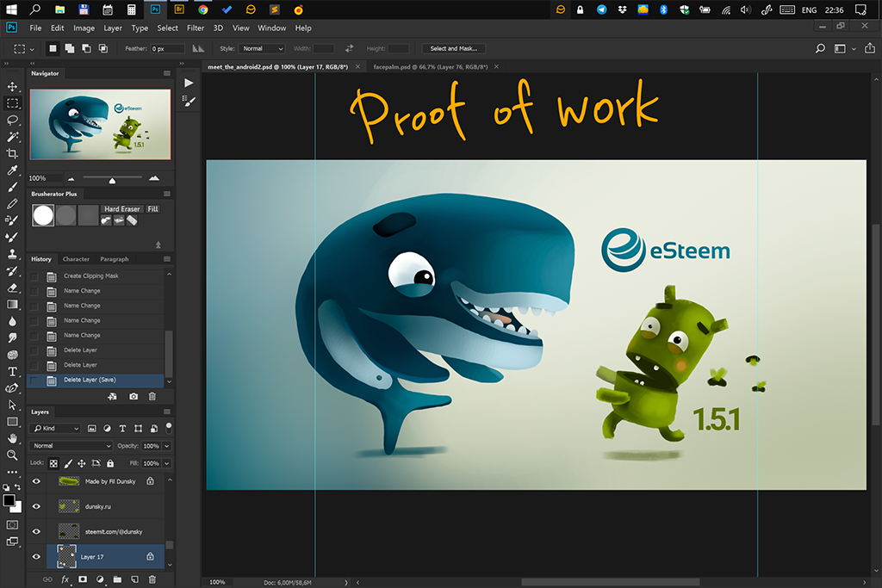
Task: Select the Brush tool in the toolbox
Action: (x=12, y=187)
